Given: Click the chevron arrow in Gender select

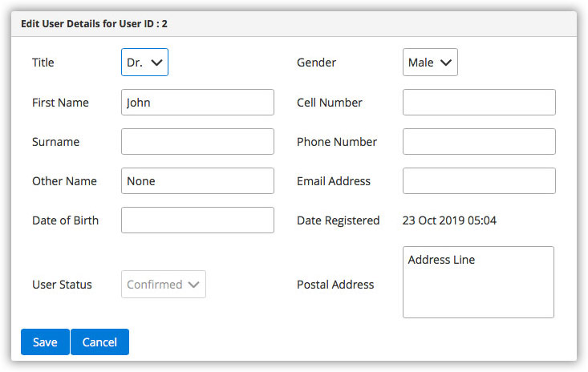Looking at the screenshot, I should pyautogui.click(x=446, y=63).
